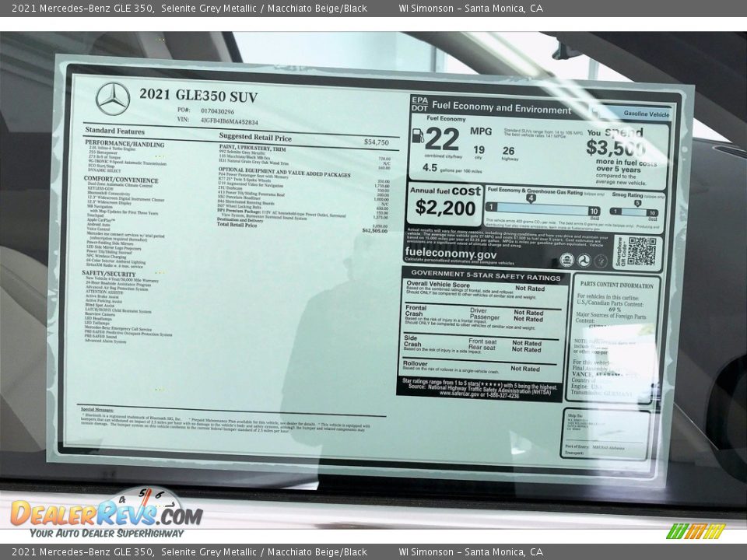The height and width of the screenshot is (560, 747).
Task: Click the 'COMFORT/CONVENIENCE' section heading
Action: point(121,180)
